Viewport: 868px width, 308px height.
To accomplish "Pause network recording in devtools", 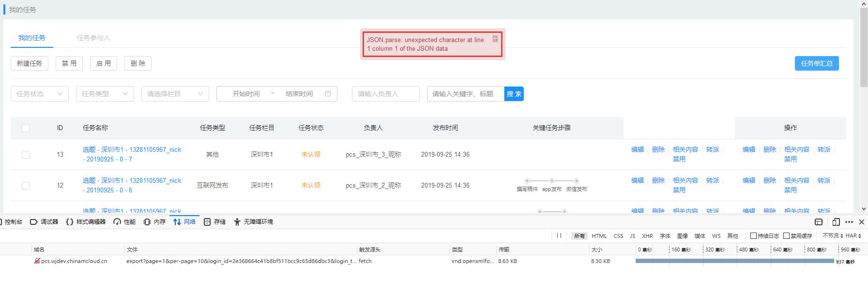I will [x=559, y=235].
